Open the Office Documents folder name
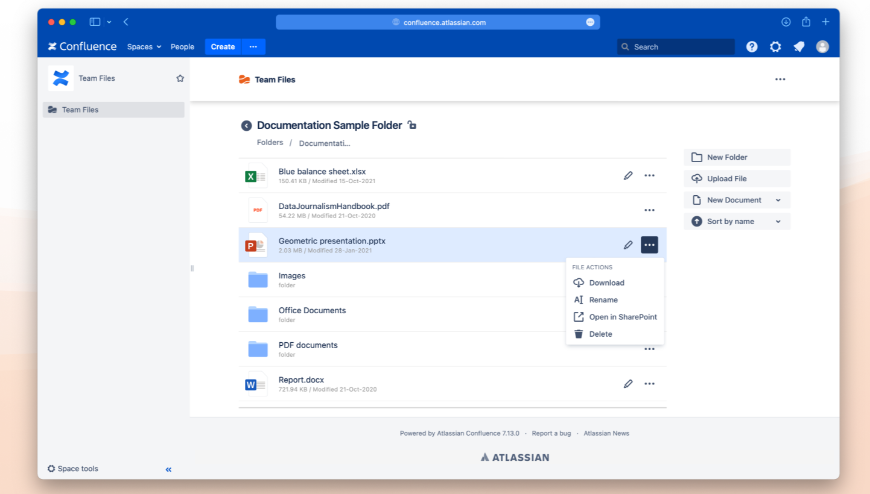This screenshot has height=494, width=870. click(x=312, y=310)
